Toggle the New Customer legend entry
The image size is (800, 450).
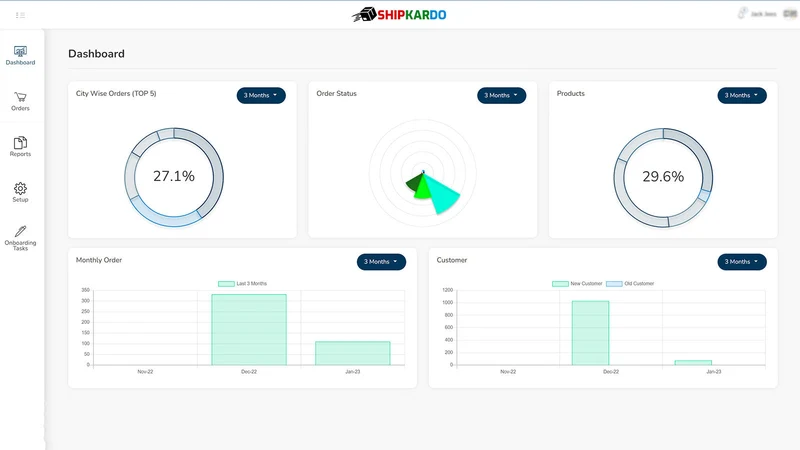click(x=577, y=284)
